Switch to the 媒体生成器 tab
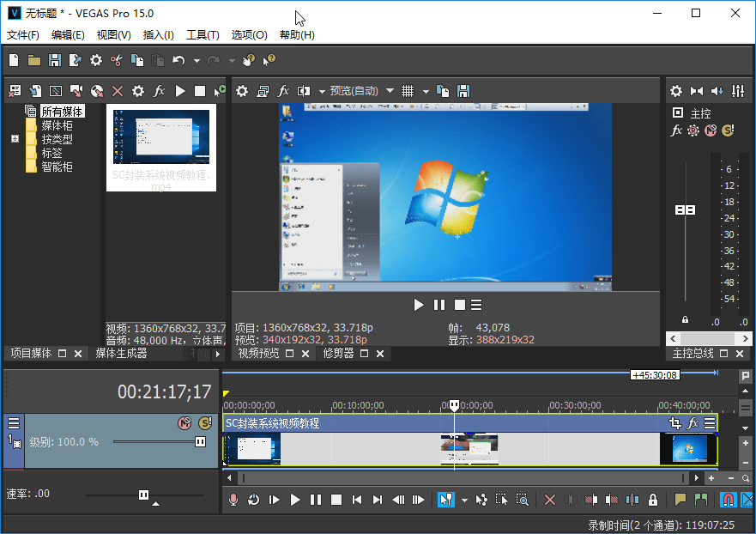756x534 pixels. pos(121,353)
